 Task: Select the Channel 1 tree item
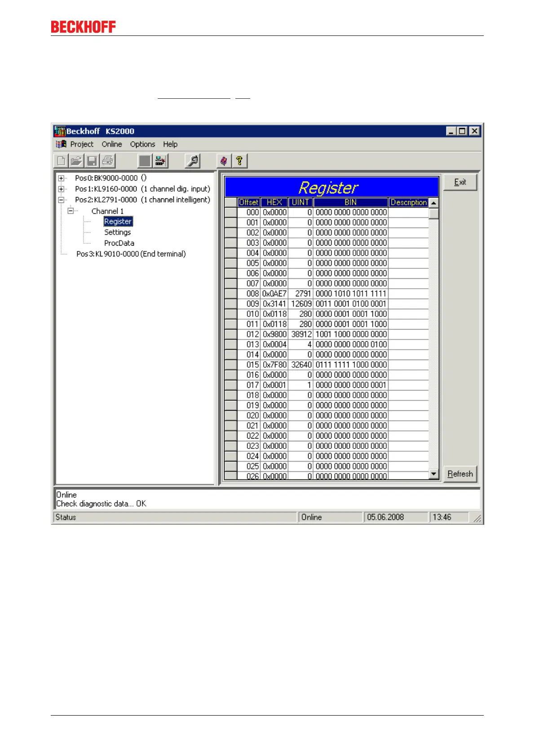pyautogui.click(x=107, y=211)
